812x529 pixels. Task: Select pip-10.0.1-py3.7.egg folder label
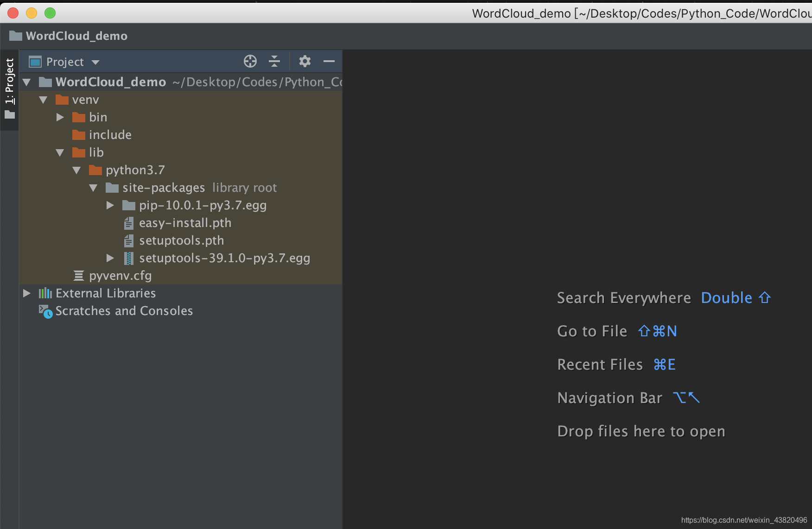[203, 205]
